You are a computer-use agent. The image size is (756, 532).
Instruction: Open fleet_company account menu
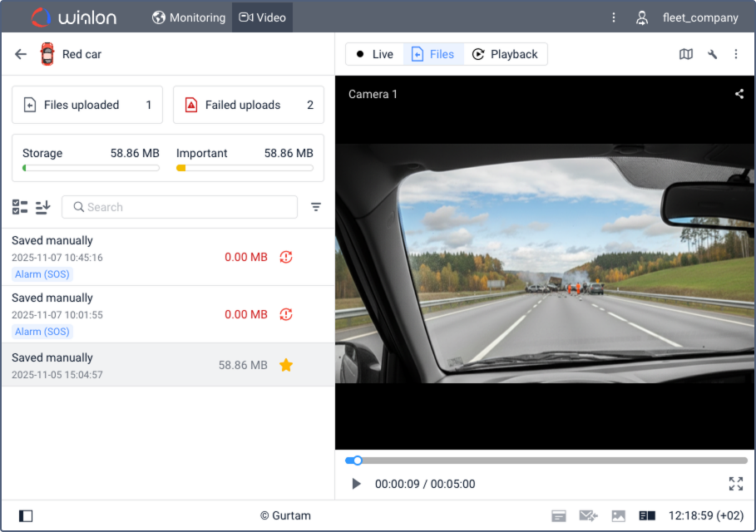pyautogui.click(x=700, y=17)
